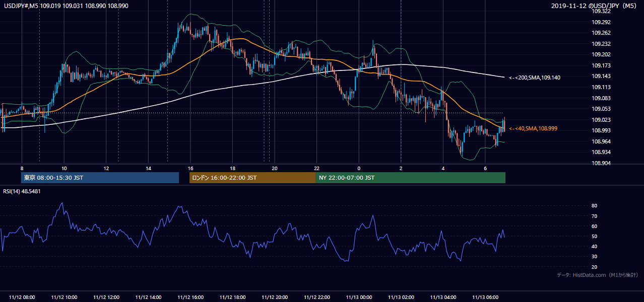The image size is (644, 302).
Task: Select the 200 SMA 109.140 label
Action: click(x=535, y=78)
